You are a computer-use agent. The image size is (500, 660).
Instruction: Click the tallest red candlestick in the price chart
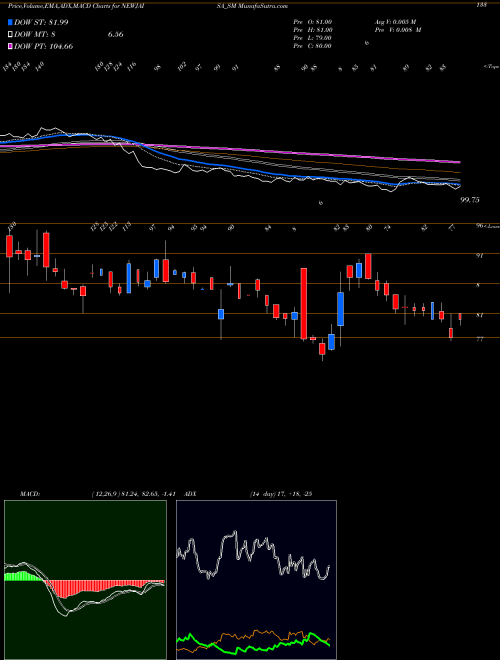tap(303, 303)
